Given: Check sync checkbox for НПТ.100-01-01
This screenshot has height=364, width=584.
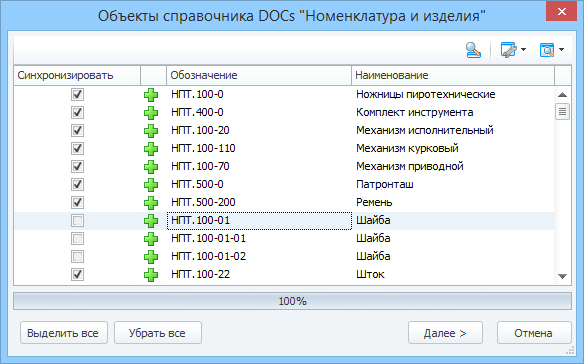Looking at the screenshot, I should (77, 238).
